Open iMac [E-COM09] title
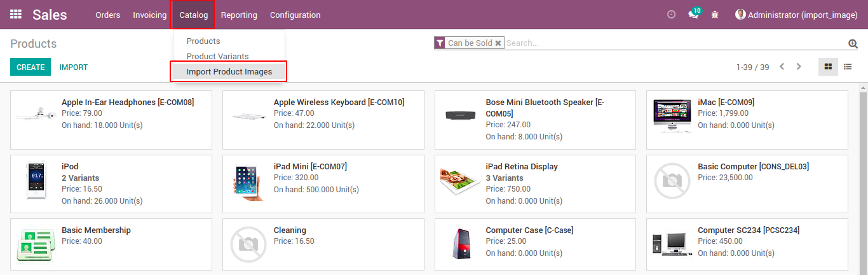 pyautogui.click(x=726, y=102)
